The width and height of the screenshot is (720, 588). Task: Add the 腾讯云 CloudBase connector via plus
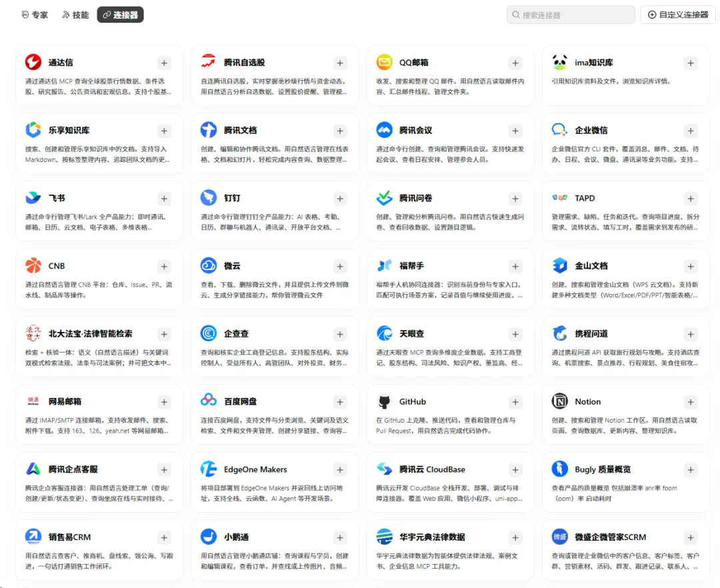pyautogui.click(x=515, y=470)
